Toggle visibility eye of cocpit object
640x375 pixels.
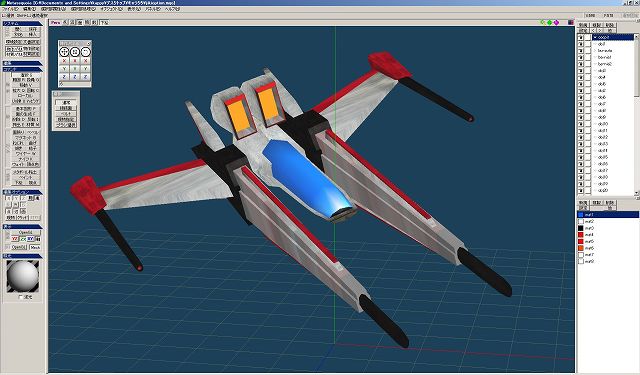580,37
